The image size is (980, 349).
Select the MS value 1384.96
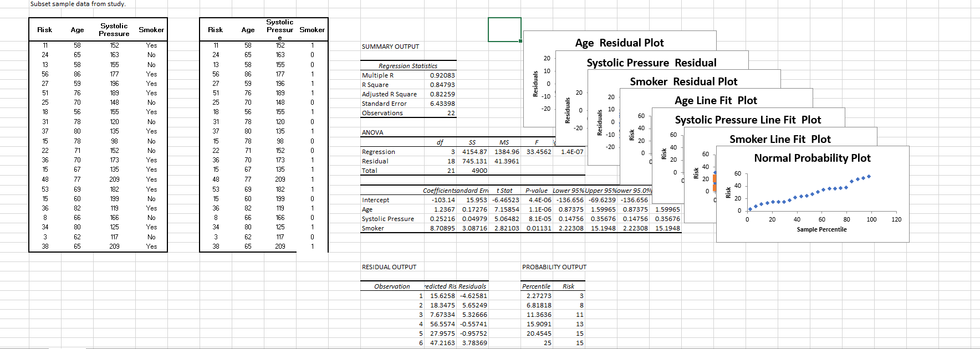(x=507, y=152)
